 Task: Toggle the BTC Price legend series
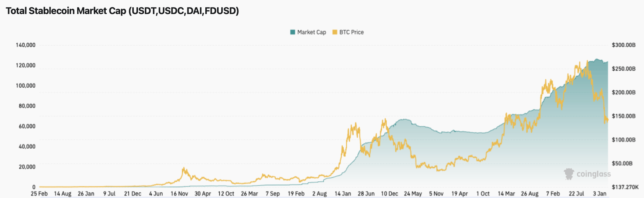(351, 32)
